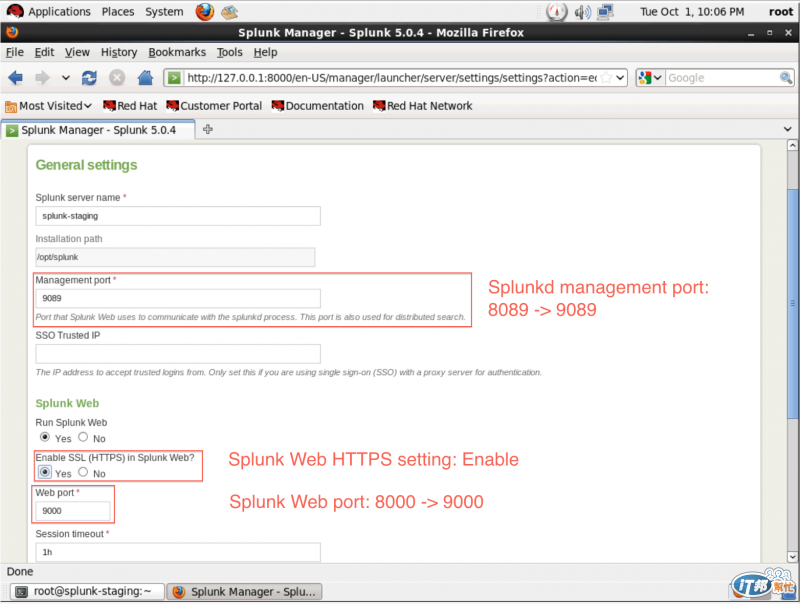This screenshot has height=604, width=800.
Task: Click the scrollbar up arrow
Action: pyautogui.click(x=792, y=145)
